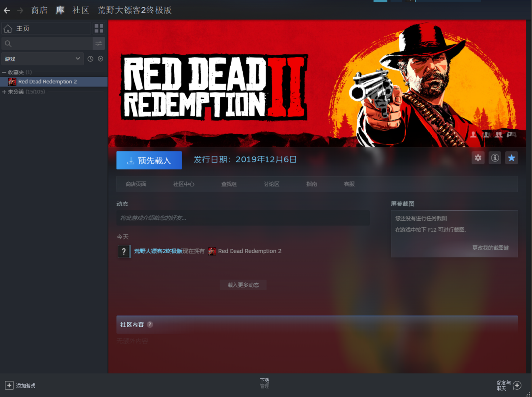Click 载入更多动态 to load more activity
The height and width of the screenshot is (397, 532).
243,285
